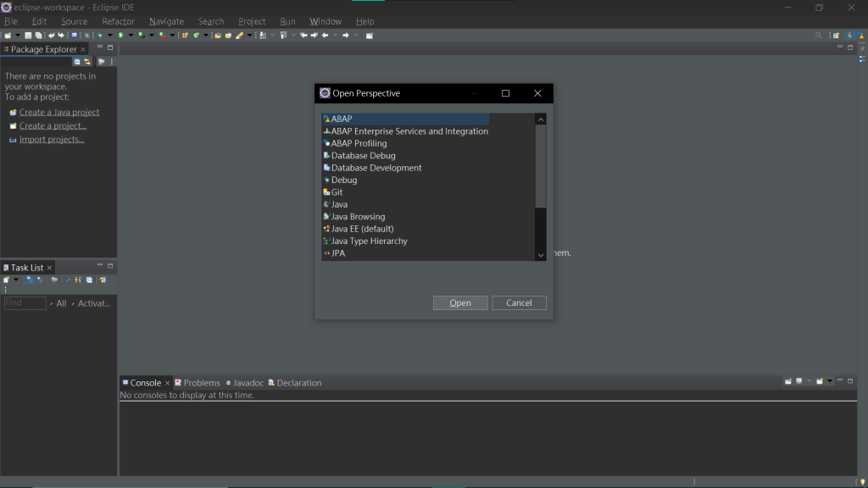Open the New file dropdown arrow
Image resolution: width=868 pixels, height=488 pixels.
point(18,36)
